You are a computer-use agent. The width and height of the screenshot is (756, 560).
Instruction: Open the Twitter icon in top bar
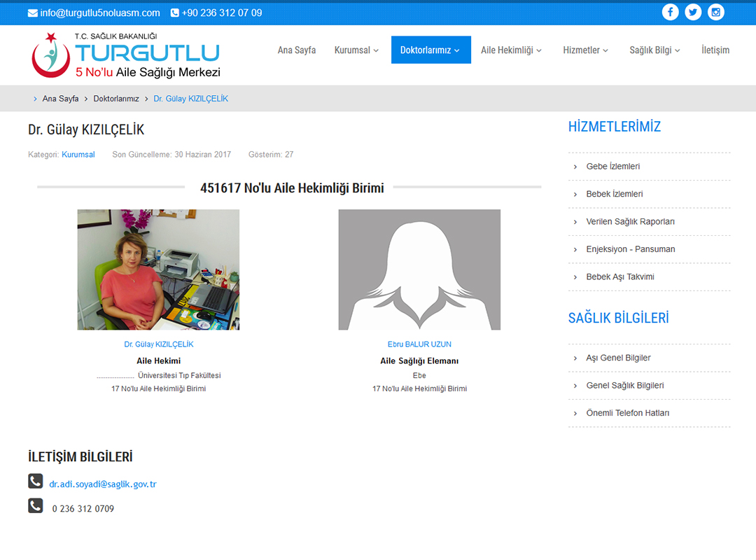coord(693,12)
